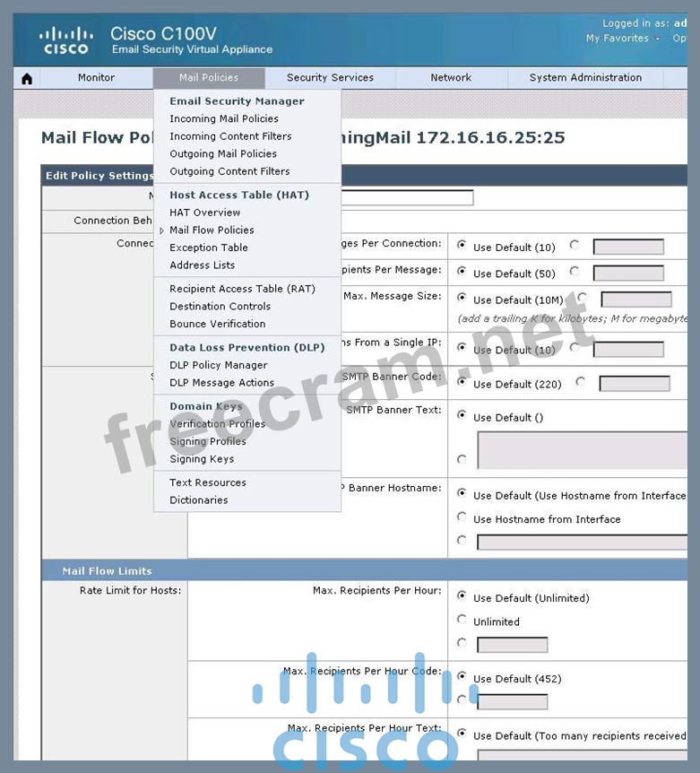Click the custom SMTP Banner Text area
The width and height of the screenshot is (700, 773).
tap(583, 450)
